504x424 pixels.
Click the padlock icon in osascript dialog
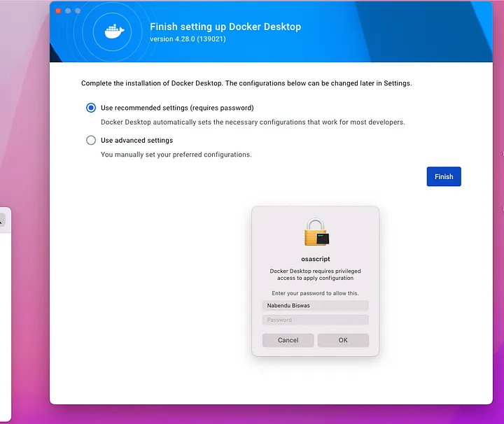pos(316,232)
